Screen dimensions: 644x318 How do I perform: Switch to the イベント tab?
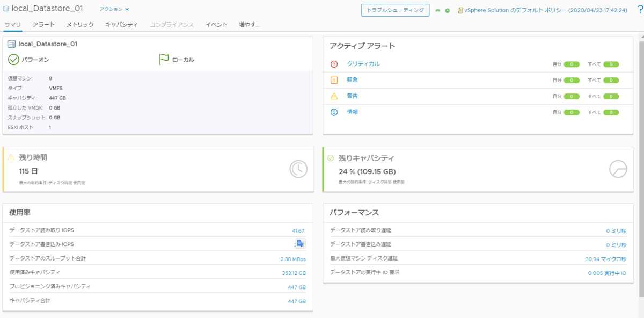pyautogui.click(x=216, y=24)
